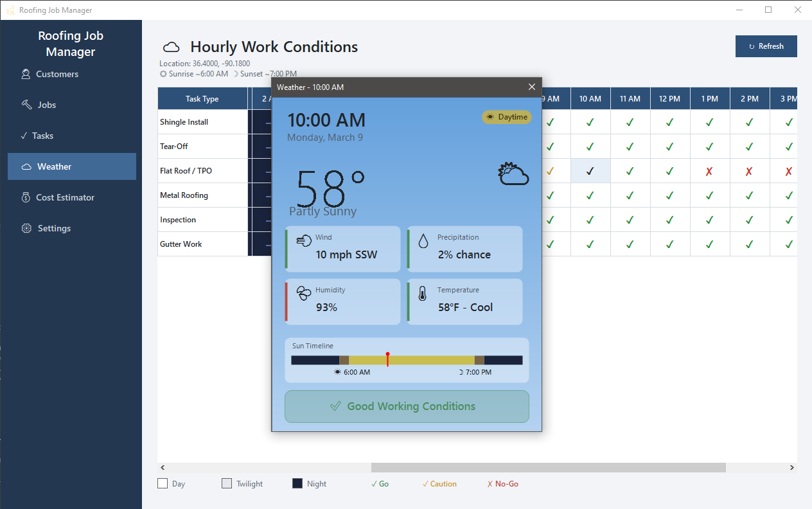
Task: Click the sunrise icon next to 6:00 AM
Action: (338, 372)
